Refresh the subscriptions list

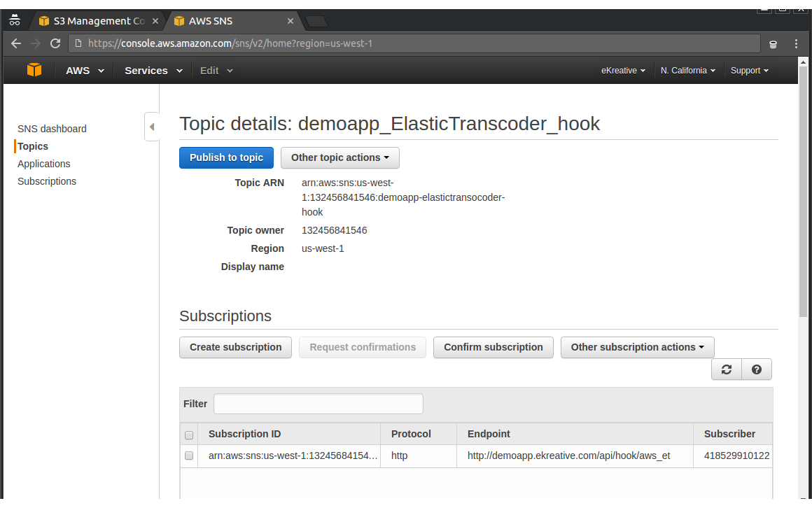(727, 369)
